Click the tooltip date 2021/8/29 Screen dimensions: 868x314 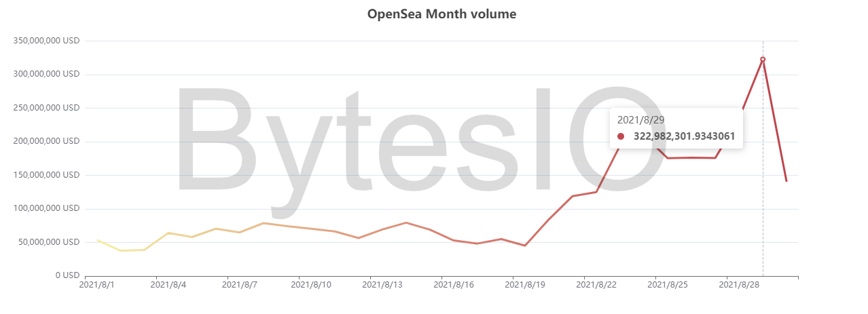640,119
